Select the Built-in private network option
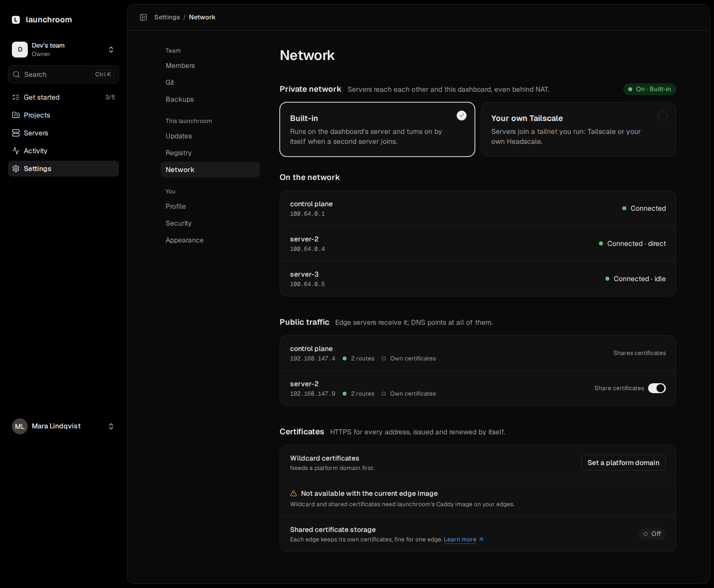714x588 pixels. pyautogui.click(x=377, y=129)
